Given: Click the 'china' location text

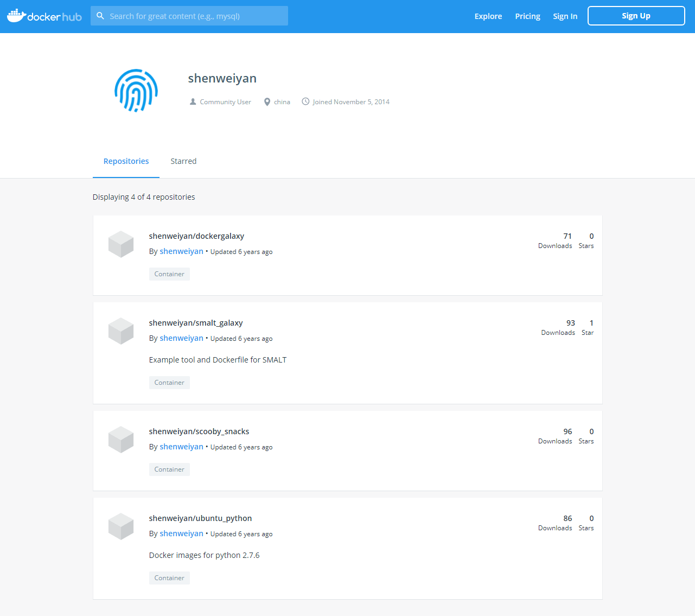Looking at the screenshot, I should (282, 102).
